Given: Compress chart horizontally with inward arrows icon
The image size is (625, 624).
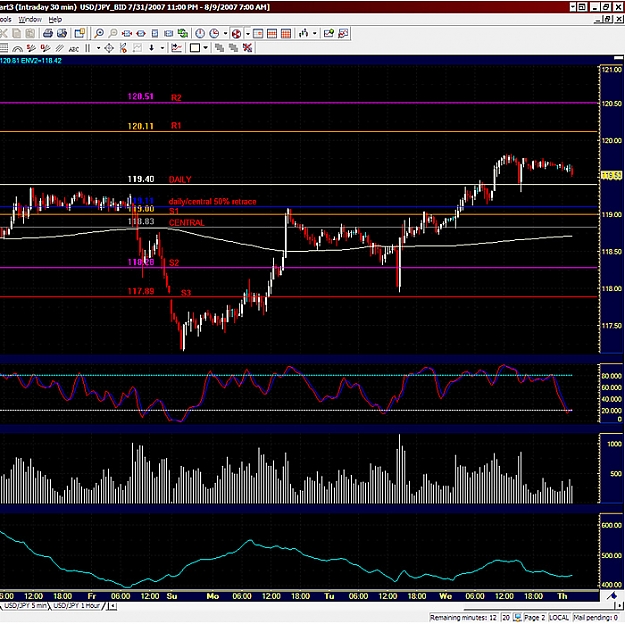Looking at the screenshot, I should [x=127, y=33].
